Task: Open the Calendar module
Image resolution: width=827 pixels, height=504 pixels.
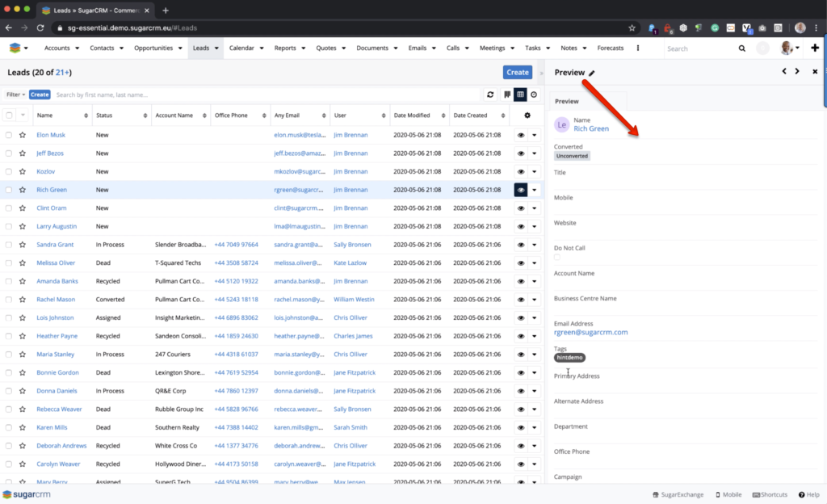Action: click(x=241, y=48)
